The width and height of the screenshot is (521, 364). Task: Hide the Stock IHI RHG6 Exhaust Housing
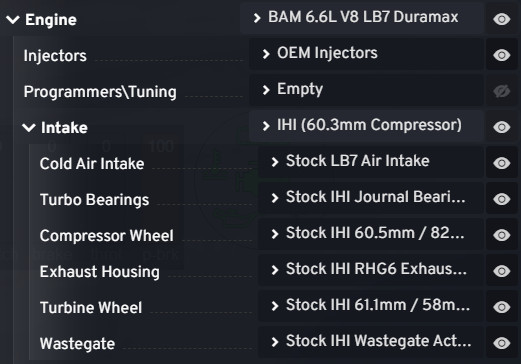pyautogui.click(x=502, y=271)
